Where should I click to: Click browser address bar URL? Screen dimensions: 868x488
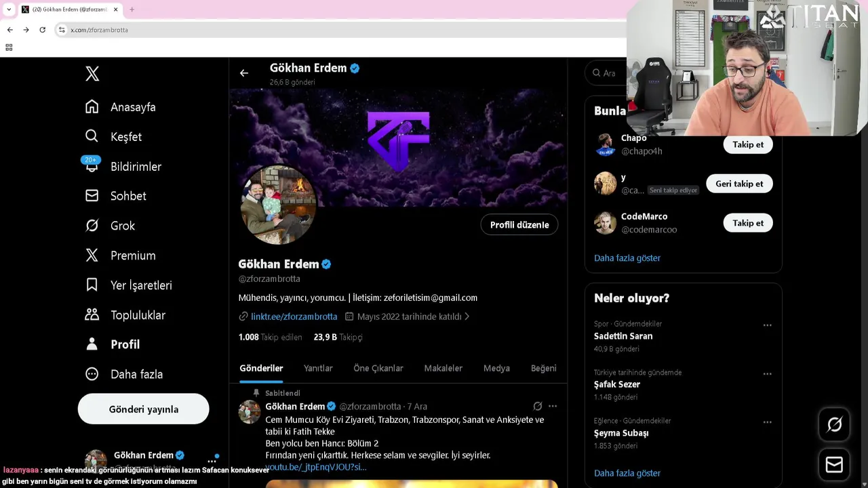coord(99,30)
